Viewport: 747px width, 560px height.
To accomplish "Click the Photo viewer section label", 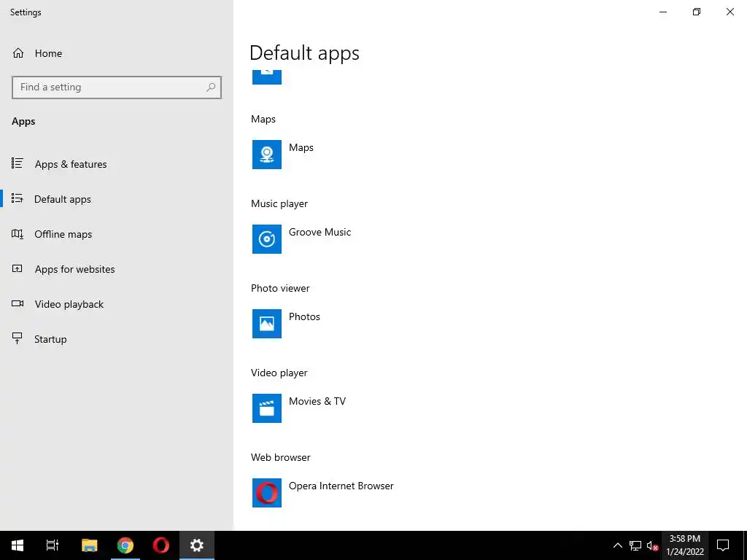I will click(x=280, y=288).
